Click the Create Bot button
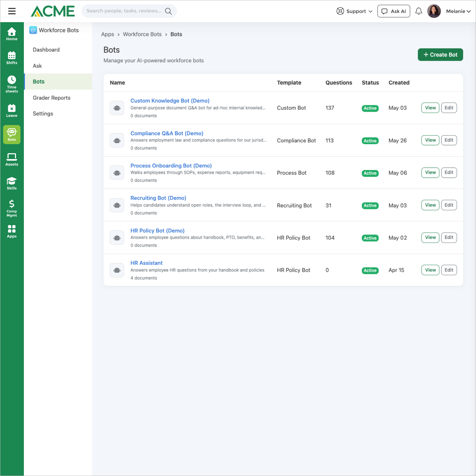This screenshot has width=476, height=476. pos(440,55)
